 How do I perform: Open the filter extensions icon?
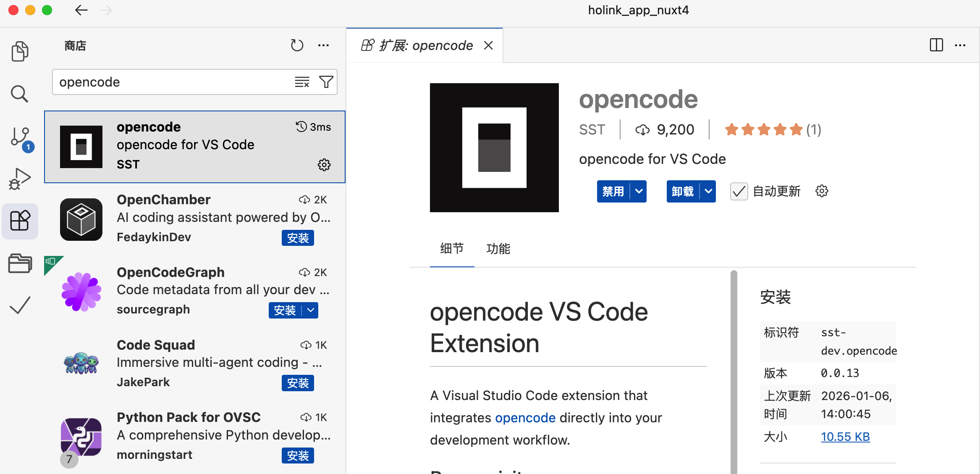[x=327, y=82]
